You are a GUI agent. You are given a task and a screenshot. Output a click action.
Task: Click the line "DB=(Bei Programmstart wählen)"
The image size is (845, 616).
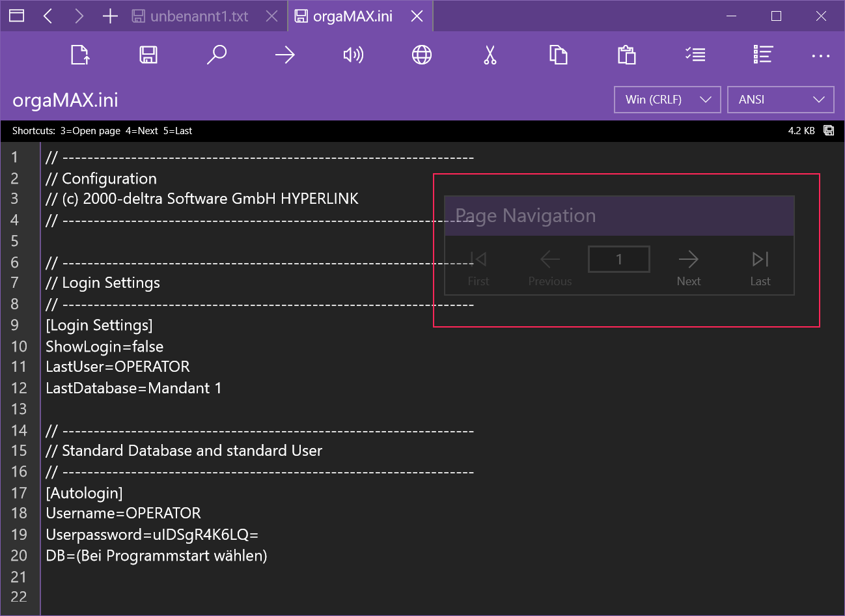[156, 555]
